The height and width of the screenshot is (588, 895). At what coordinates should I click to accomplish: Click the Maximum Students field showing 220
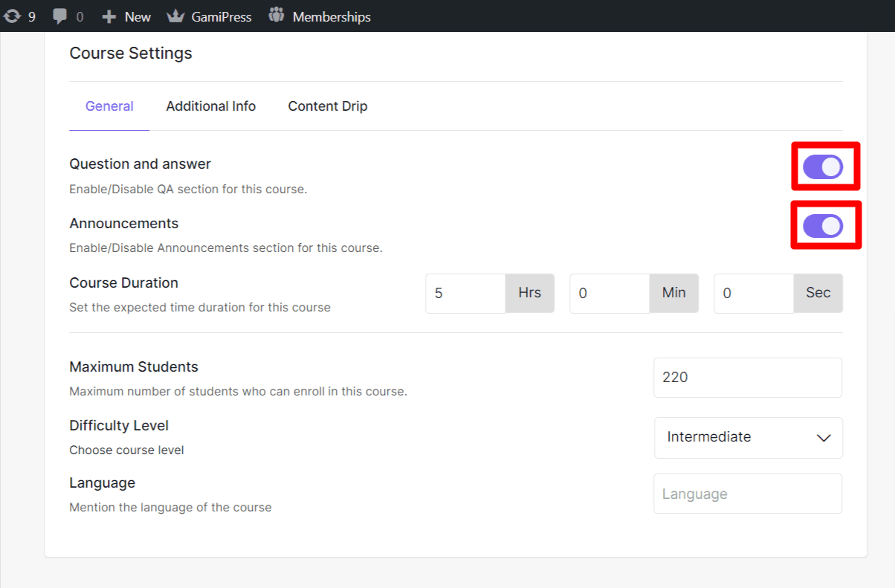[x=747, y=378]
